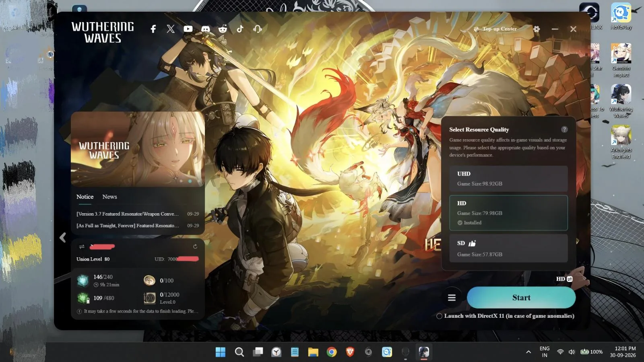The image size is (644, 362).
Task: Select SD resource quality 57.87GB
Action: point(508,249)
